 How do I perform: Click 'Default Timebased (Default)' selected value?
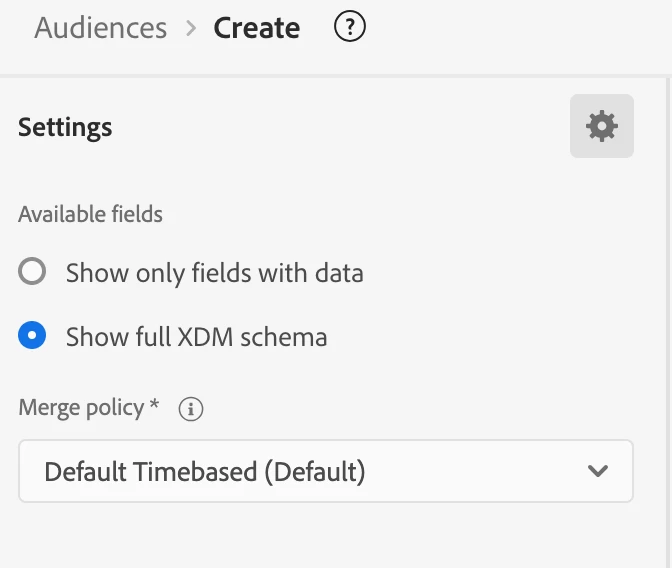tap(204, 470)
